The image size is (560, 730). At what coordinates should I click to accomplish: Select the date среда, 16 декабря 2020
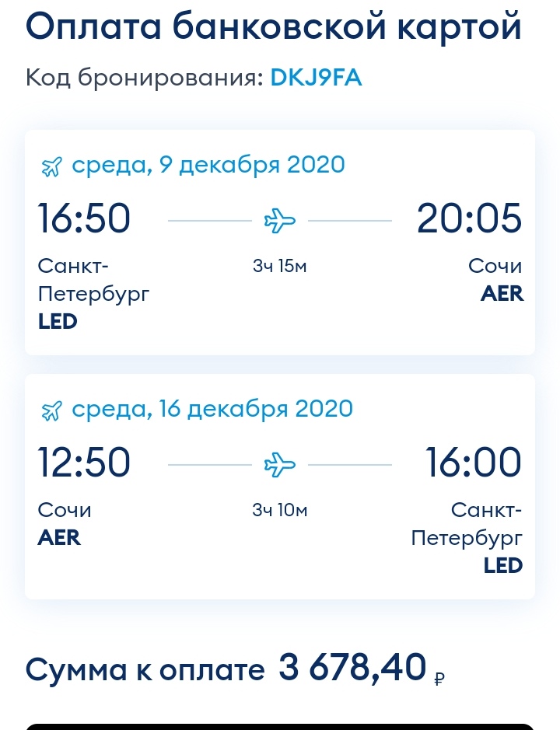pyautogui.click(x=212, y=409)
